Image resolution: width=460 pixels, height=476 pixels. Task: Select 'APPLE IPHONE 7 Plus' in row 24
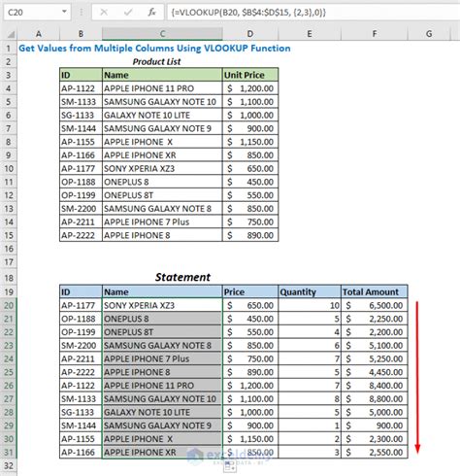(x=162, y=358)
